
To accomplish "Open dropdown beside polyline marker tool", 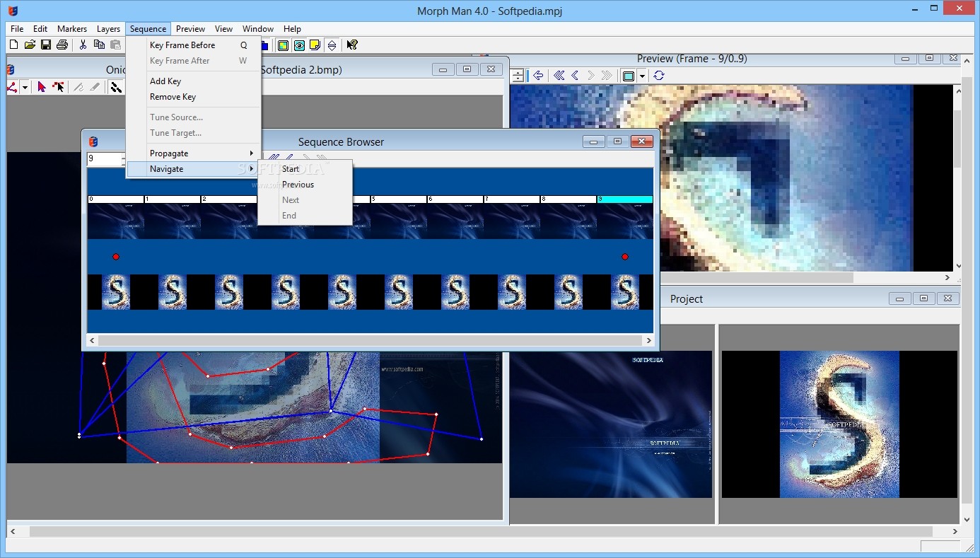I will pyautogui.click(x=25, y=87).
